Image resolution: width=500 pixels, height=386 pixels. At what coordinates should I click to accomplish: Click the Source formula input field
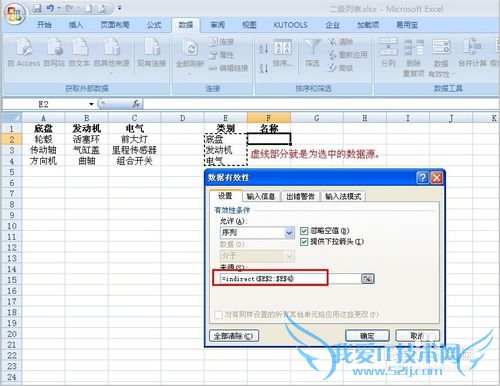289,279
